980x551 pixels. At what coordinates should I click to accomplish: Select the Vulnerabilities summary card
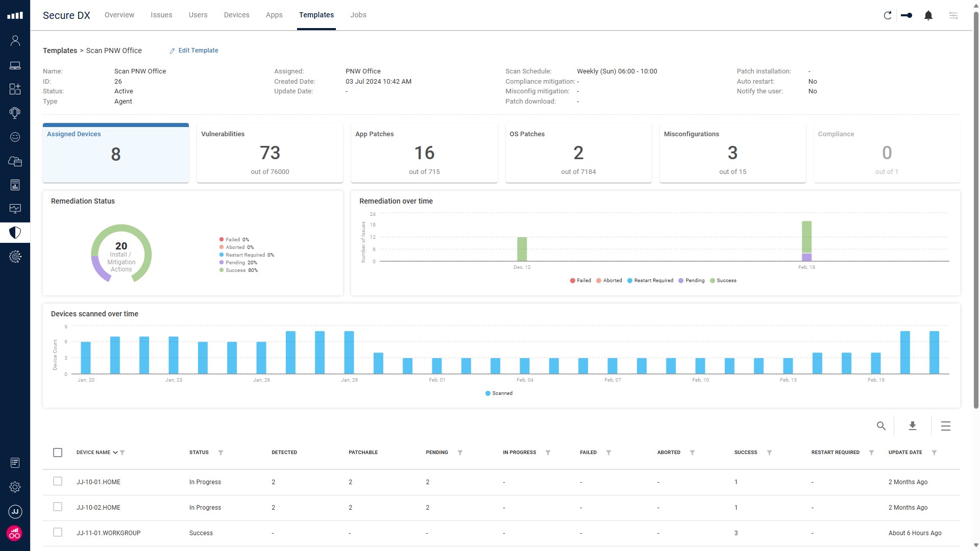click(x=269, y=153)
